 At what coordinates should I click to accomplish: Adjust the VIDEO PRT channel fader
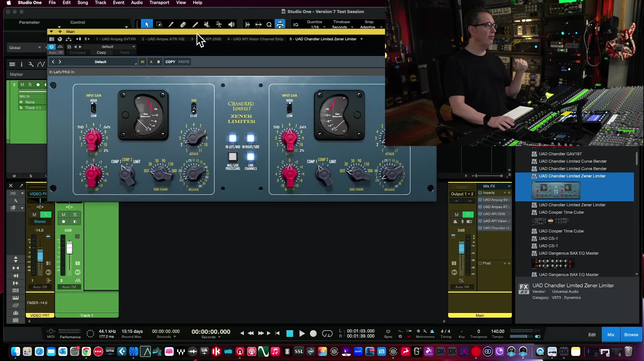40,256
